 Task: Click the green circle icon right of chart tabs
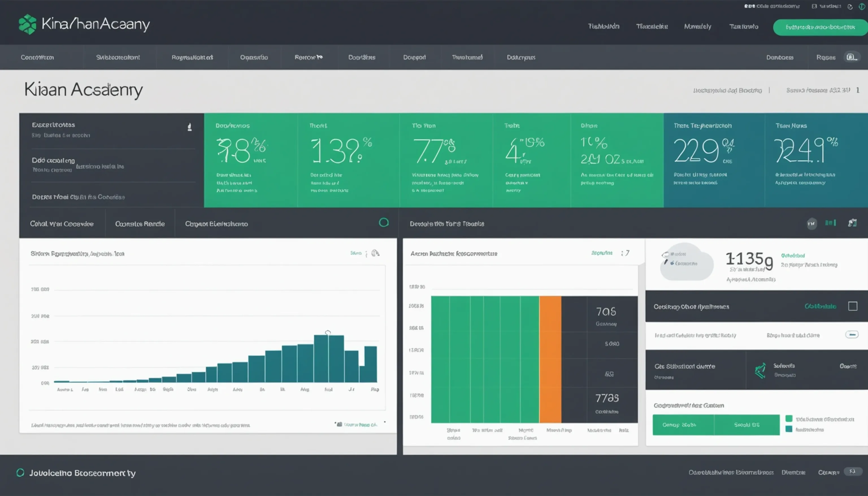click(384, 222)
